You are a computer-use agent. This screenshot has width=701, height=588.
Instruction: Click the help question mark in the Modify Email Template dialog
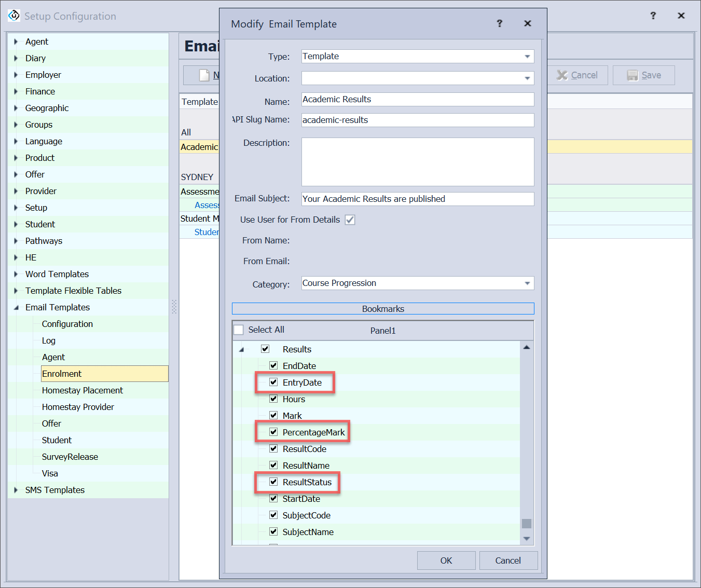click(x=499, y=23)
